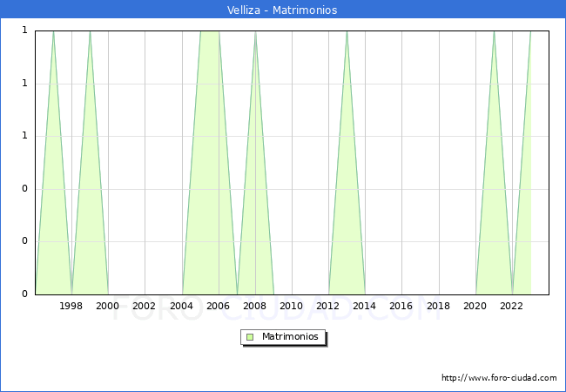Select the 2000 x-axis label

tap(108, 307)
